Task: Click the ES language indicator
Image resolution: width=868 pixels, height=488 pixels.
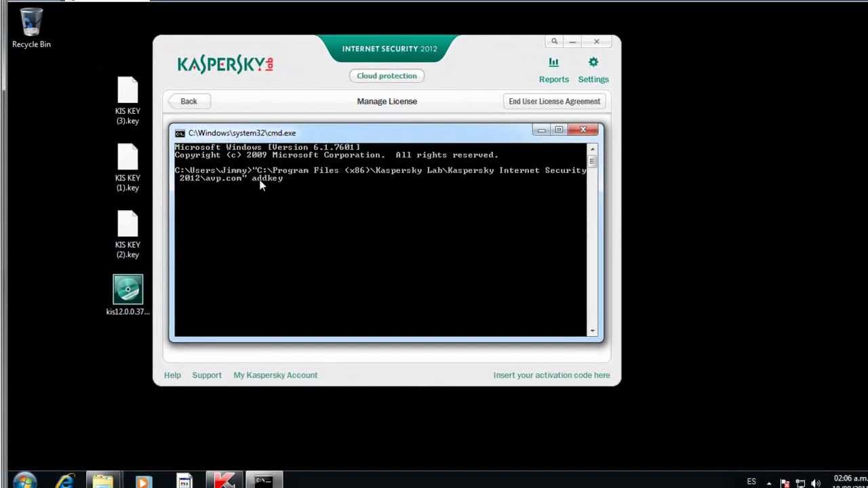Action: [x=751, y=481]
